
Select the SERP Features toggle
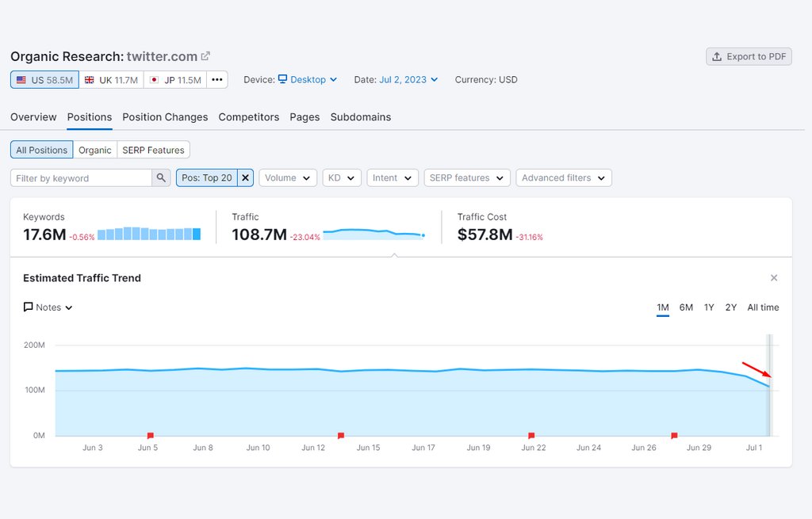tap(153, 150)
